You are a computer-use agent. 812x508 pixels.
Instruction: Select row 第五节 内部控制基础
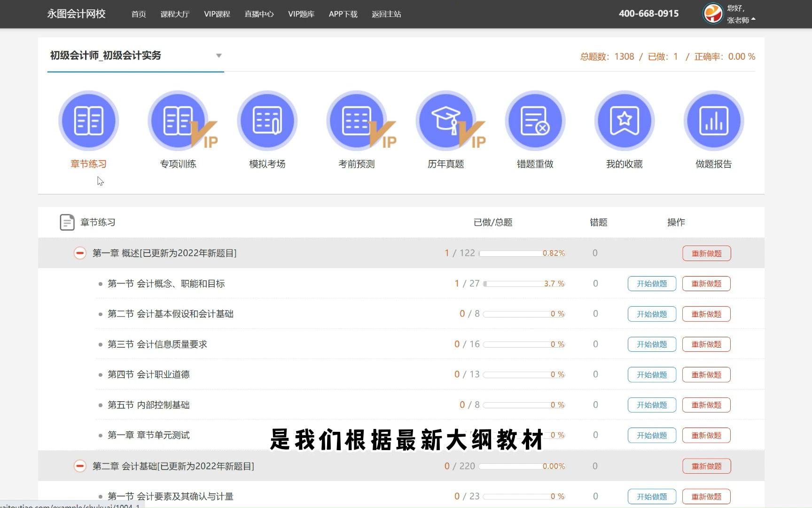430,405
